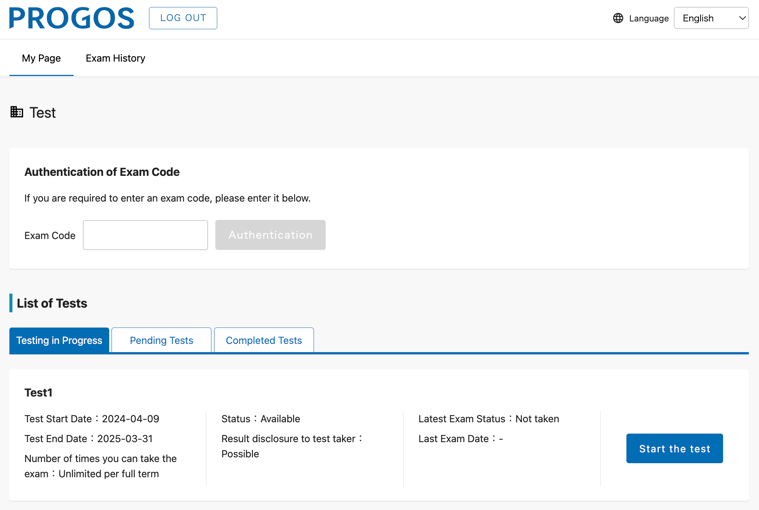Select the Testing in Progress tab
This screenshot has width=759, height=510.
(x=59, y=340)
